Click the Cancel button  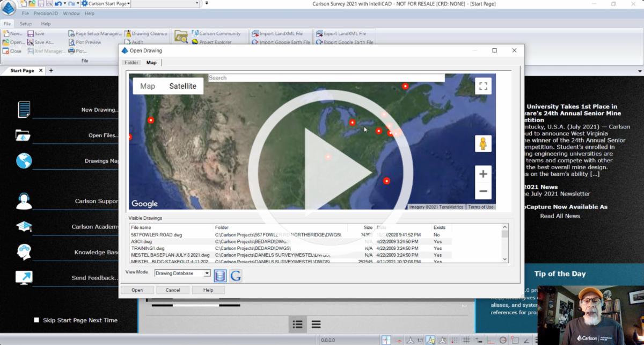click(x=173, y=290)
